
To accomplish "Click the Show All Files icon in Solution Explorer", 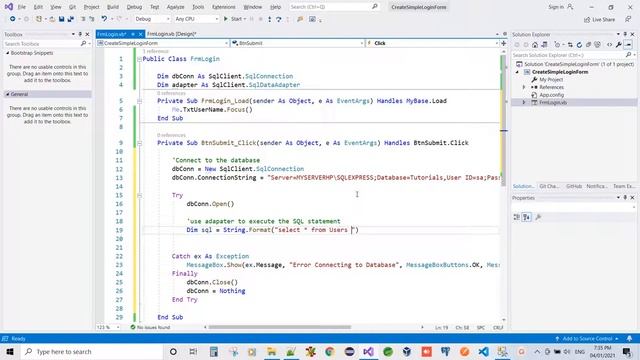I will (597, 45).
